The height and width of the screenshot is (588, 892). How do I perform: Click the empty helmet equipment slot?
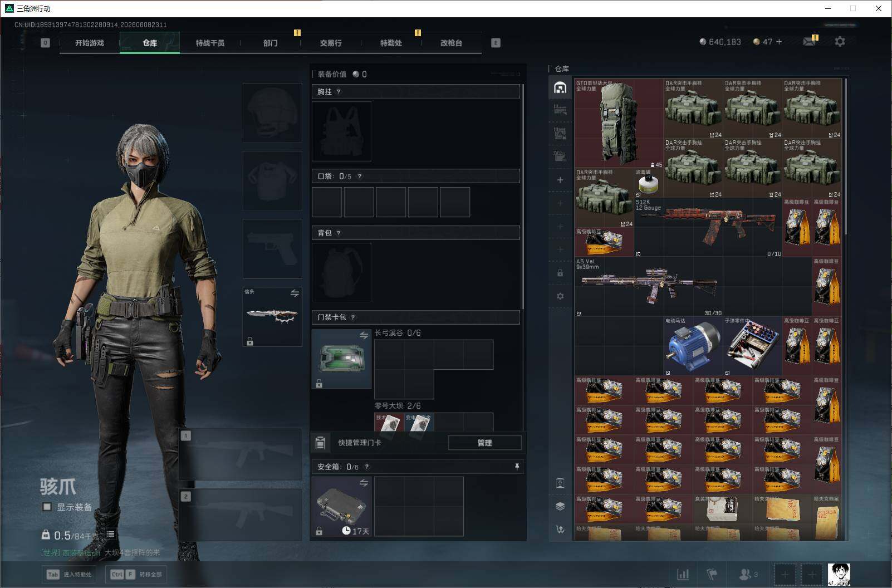coord(272,112)
